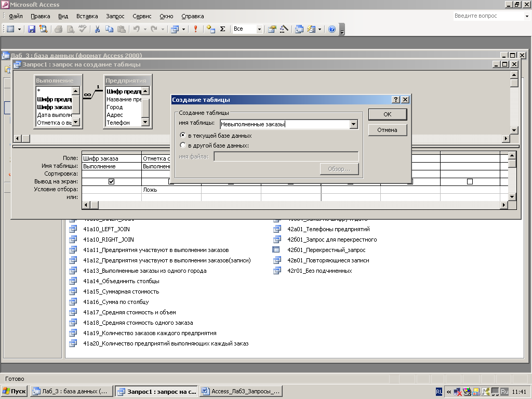Select 'Город' field in Предприятия list
This screenshot has height=399, width=532.
click(x=115, y=107)
